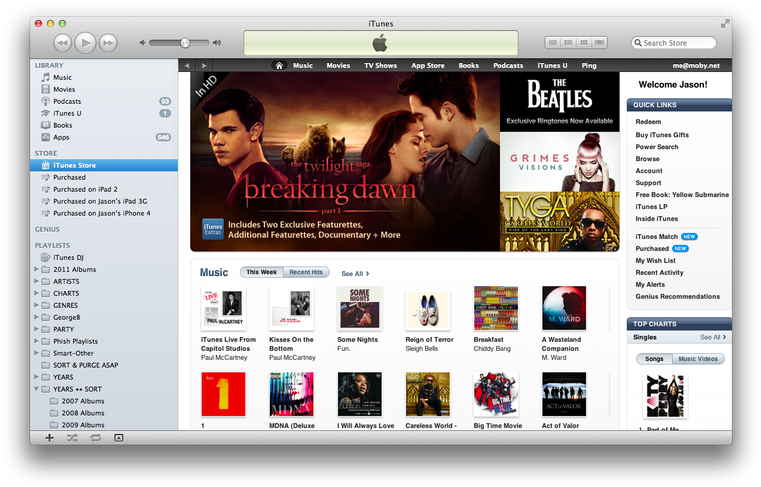Open the iTunes U store tab

coord(552,66)
